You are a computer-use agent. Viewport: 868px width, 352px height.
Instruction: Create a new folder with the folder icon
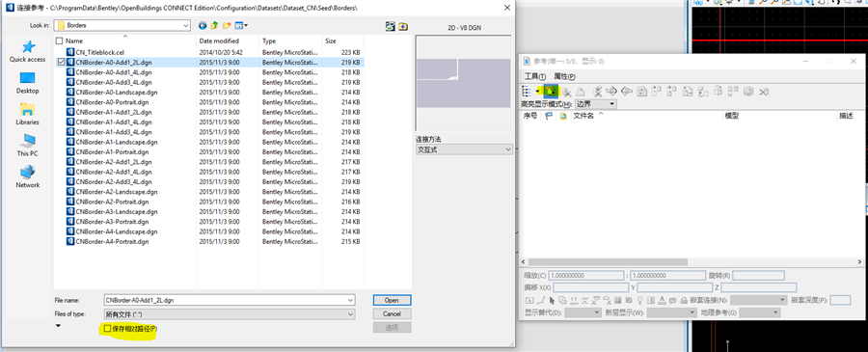(x=227, y=25)
